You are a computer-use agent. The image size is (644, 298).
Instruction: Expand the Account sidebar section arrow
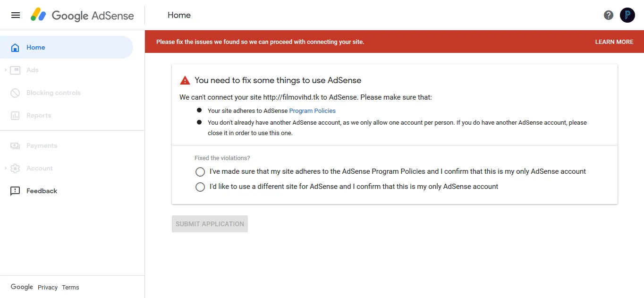(x=5, y=169)
